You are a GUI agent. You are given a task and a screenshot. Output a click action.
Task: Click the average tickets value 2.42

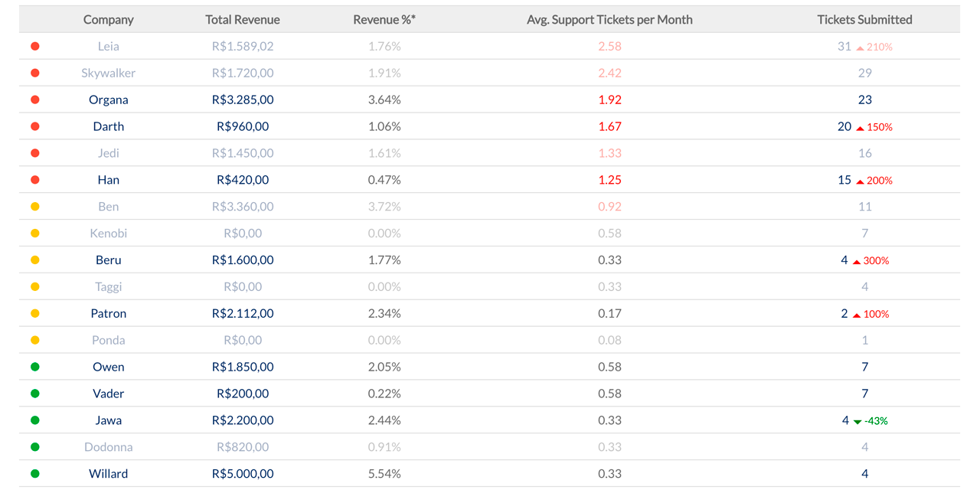[x=609, y=73]
